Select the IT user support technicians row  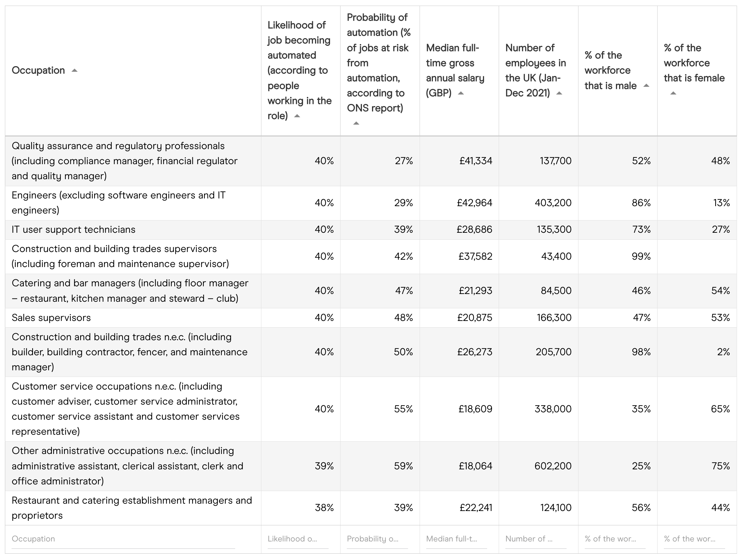(x=371, y=230)
